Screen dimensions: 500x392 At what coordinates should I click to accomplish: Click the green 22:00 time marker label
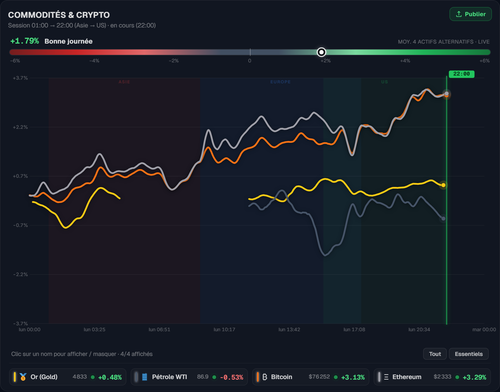coord(462,74)
